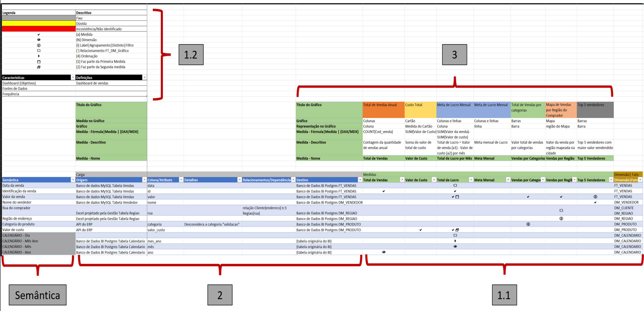644x311 pixels.
Task: Click checkmark in Valor de custo row under Valor de Custo
Action: (420, 230)
